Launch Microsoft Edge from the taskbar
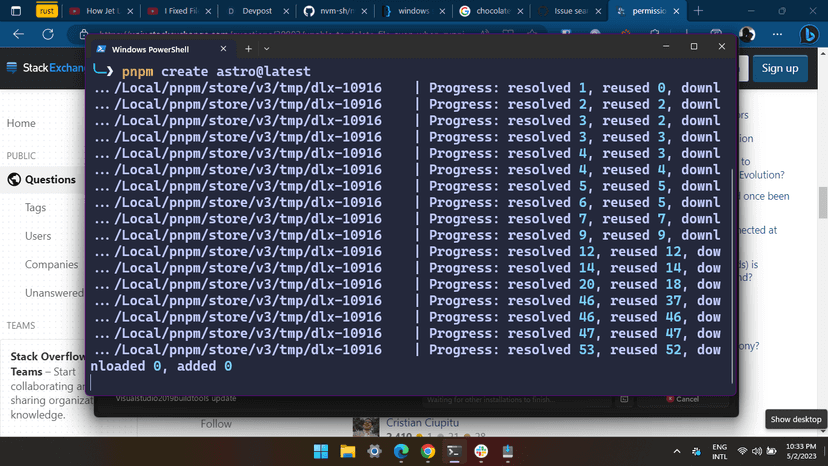This screenshot has width=828, height=466. [x=401, y=451]
